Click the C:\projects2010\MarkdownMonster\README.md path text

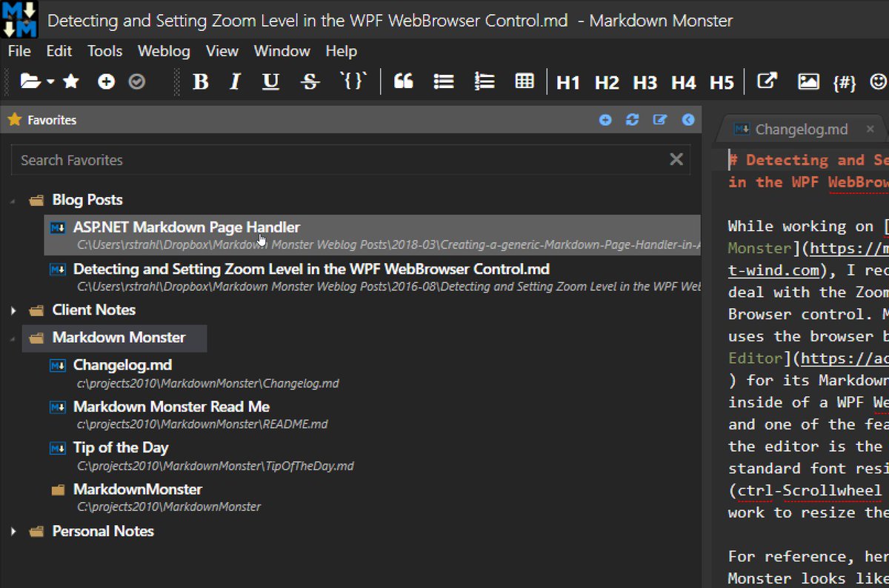tap(202, 425)
